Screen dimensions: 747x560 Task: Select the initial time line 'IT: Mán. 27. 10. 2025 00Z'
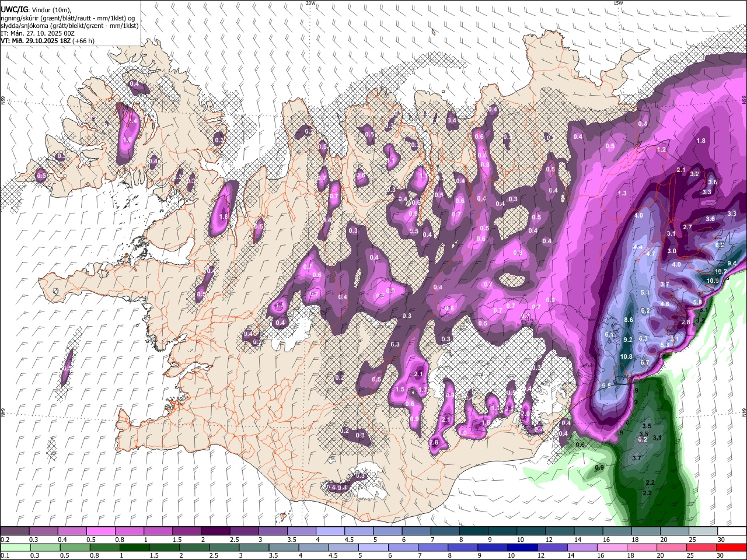tap(38, 33)
